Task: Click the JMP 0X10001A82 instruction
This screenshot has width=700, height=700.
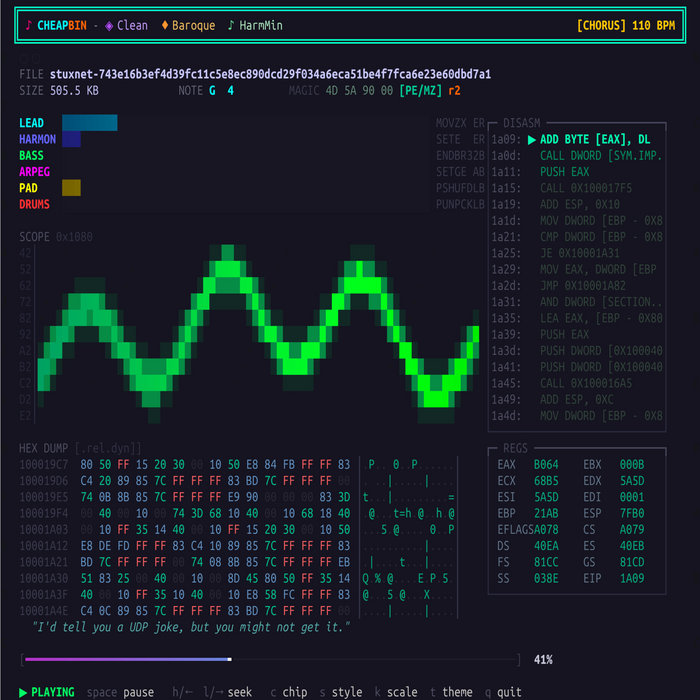Action: pos(583,286)
